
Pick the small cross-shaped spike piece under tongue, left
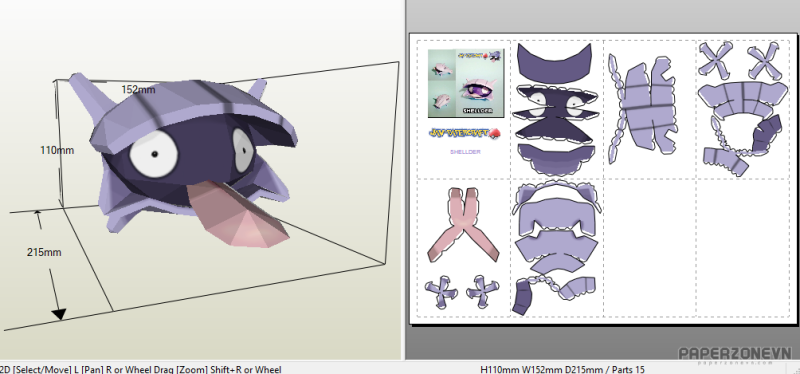441,292
